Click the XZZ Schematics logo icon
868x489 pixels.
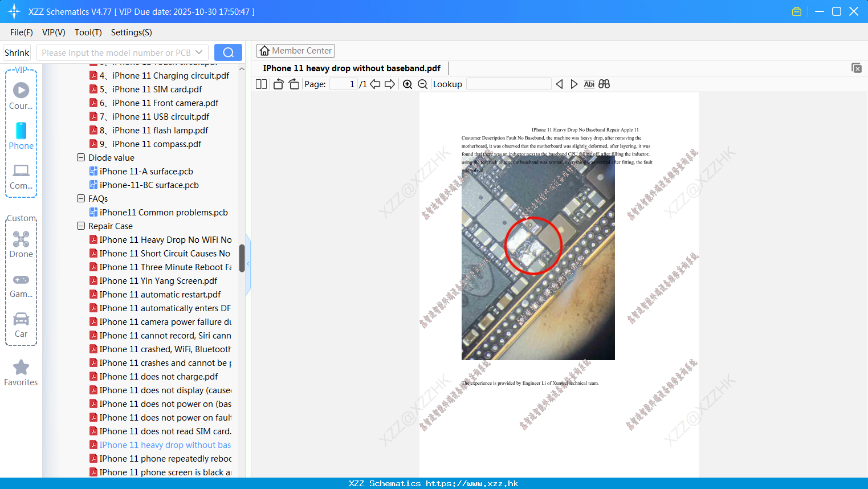pos(14,11)
